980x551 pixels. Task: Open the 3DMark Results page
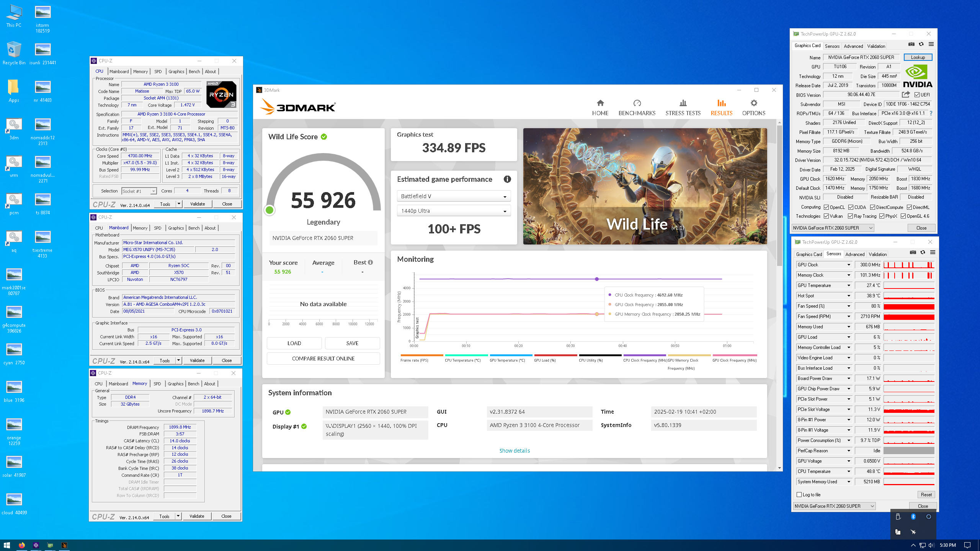pyautogui.click(x=721, y=108)
